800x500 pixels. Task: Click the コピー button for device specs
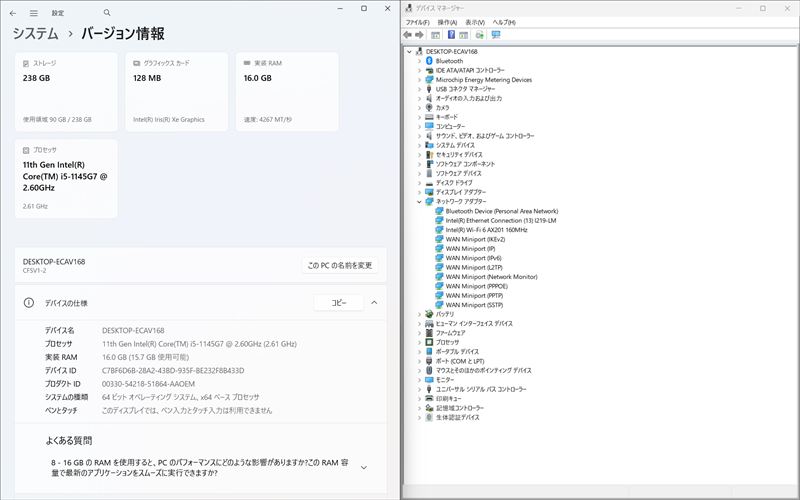pyautogui.click(x=339, y=302)
